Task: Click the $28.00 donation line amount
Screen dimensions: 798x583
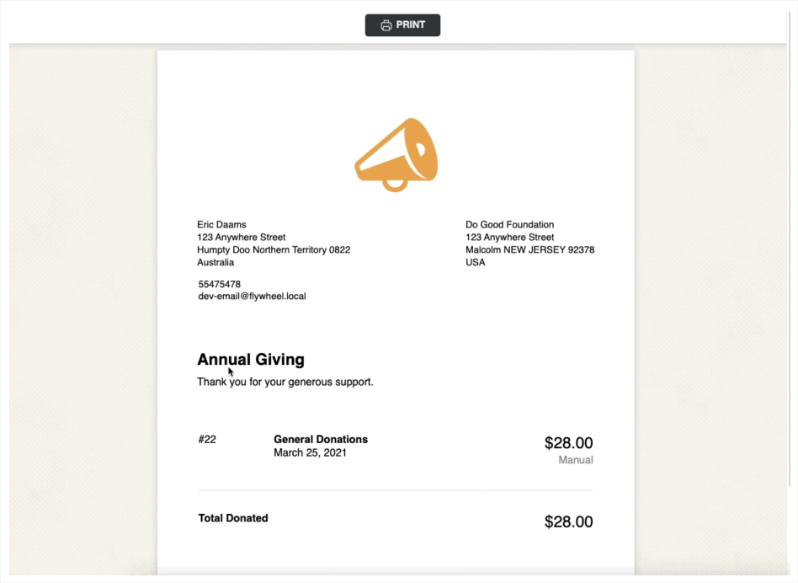Action: 568,443
